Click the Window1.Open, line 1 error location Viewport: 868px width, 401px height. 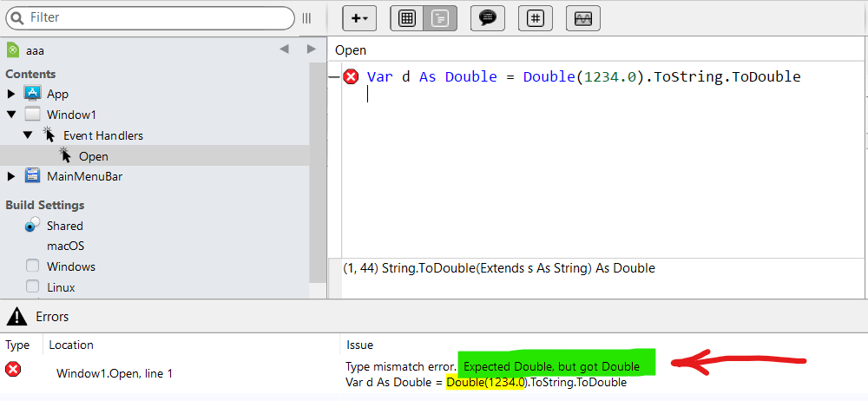[x=114, y=373]
